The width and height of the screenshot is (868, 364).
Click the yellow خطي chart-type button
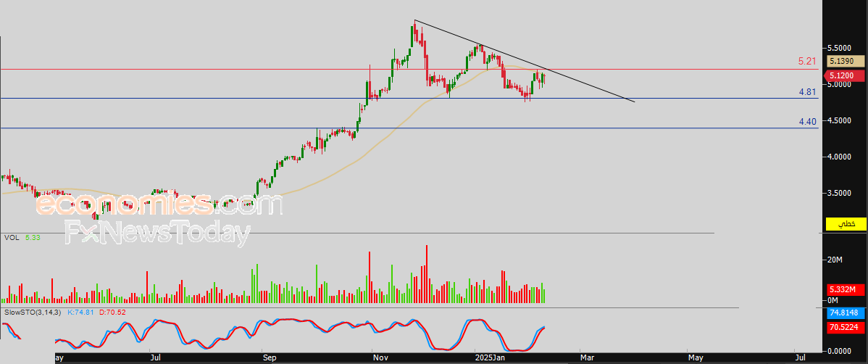coord(846,224)
